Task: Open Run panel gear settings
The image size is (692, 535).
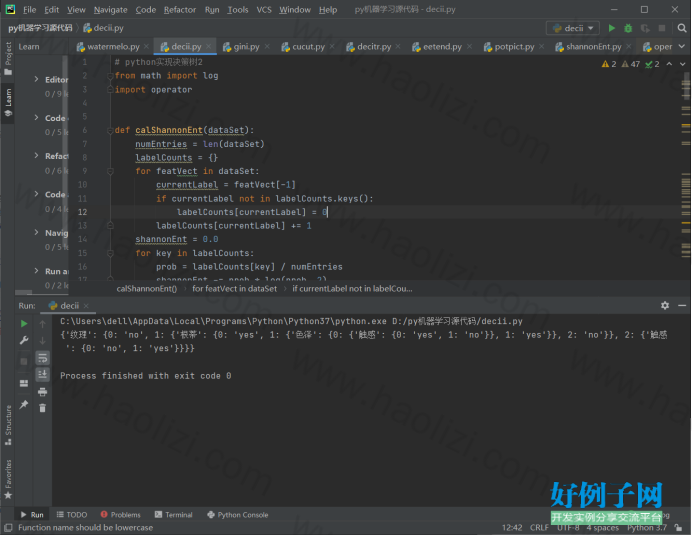Action: (x=665, y=305)
